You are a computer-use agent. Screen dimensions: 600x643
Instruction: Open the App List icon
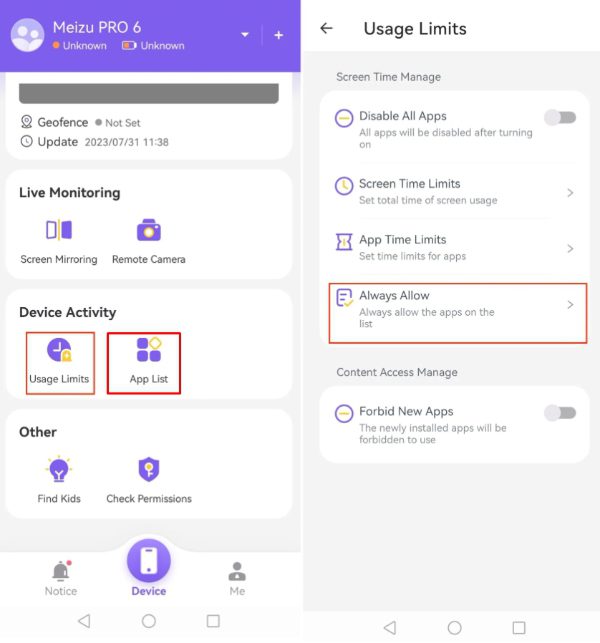pos(148,350)
